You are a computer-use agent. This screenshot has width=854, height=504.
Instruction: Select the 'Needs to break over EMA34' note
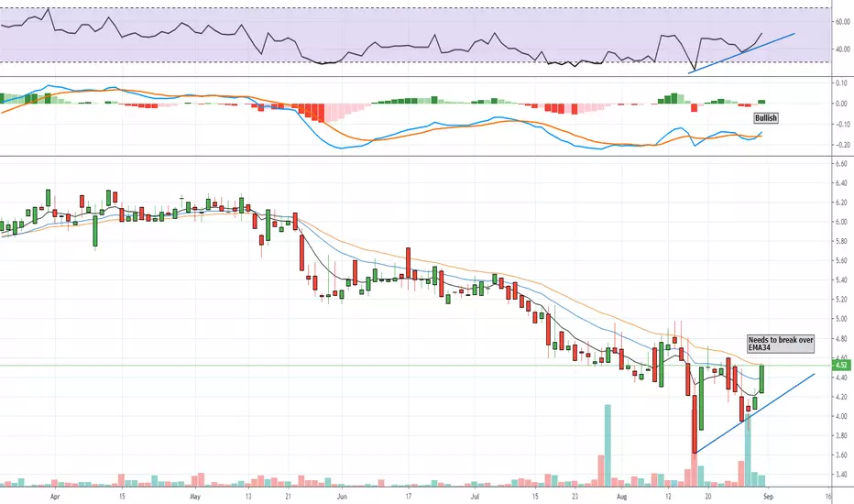point(781,344)
